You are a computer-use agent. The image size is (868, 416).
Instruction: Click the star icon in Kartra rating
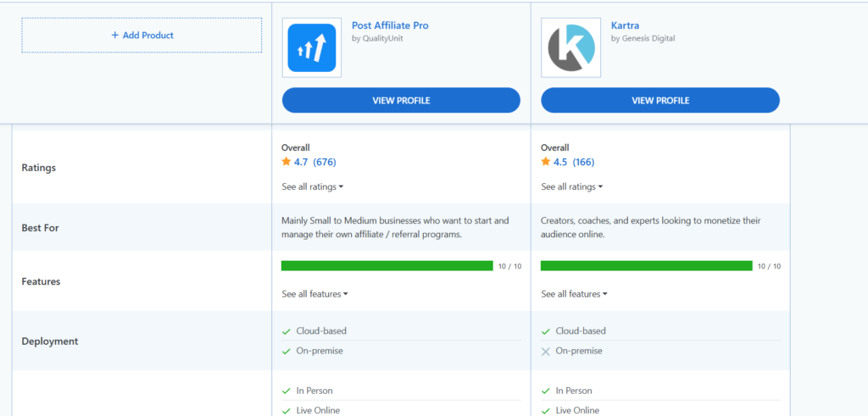click(x=546, y=162)
